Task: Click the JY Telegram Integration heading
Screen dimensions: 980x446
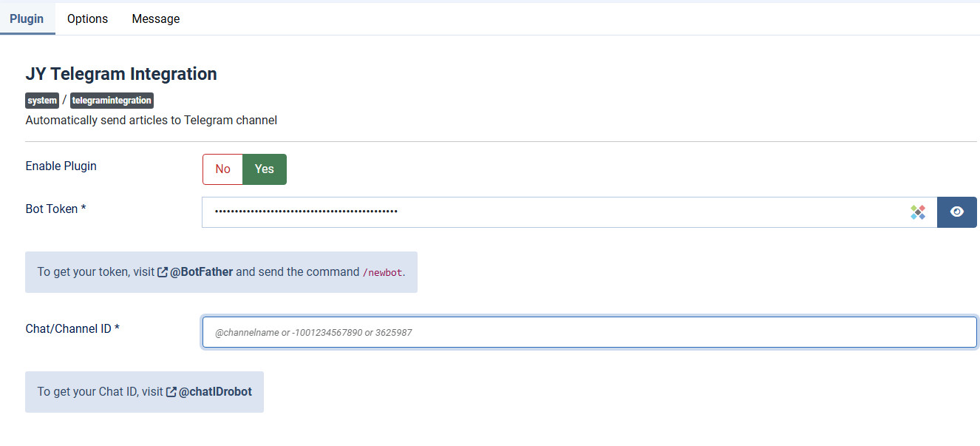Action: [x=121, y=74]
